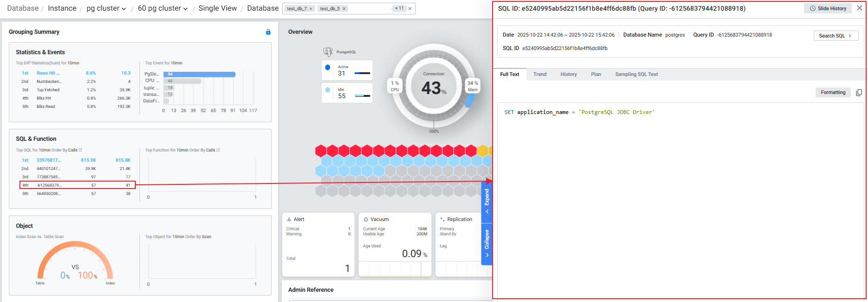Image resolution: width=868 pixels, height=302 pixels.
Task: Remove the test_db_5 tag
Action: pyautogui.click(x=344, y=9)
